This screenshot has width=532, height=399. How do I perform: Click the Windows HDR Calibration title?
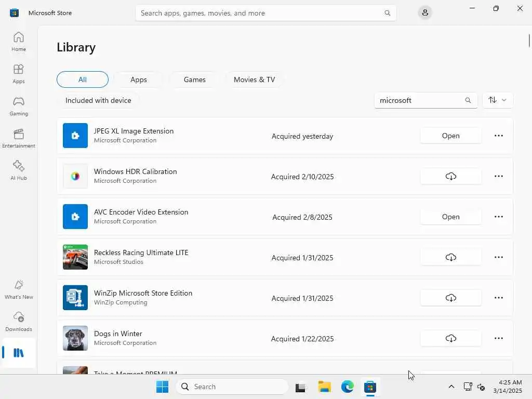point(136,171)
